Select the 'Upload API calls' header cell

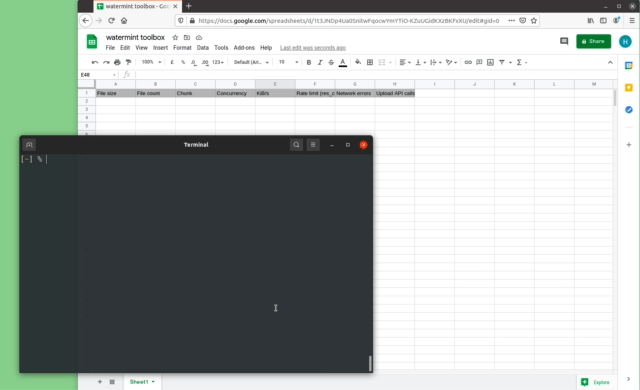(x=395, y=93)
